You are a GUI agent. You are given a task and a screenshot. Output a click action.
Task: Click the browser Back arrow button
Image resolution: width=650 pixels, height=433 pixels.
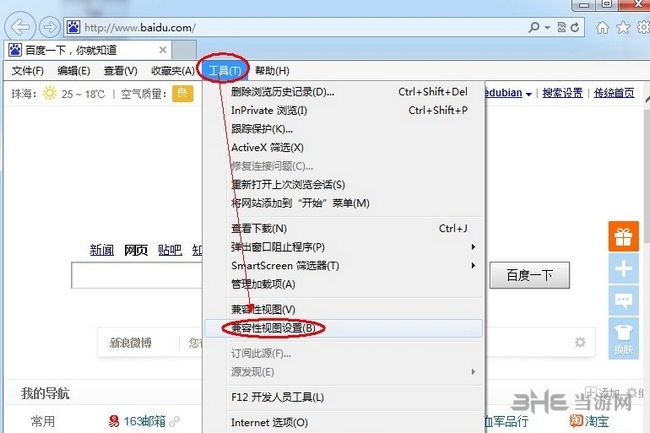(19, 27)
